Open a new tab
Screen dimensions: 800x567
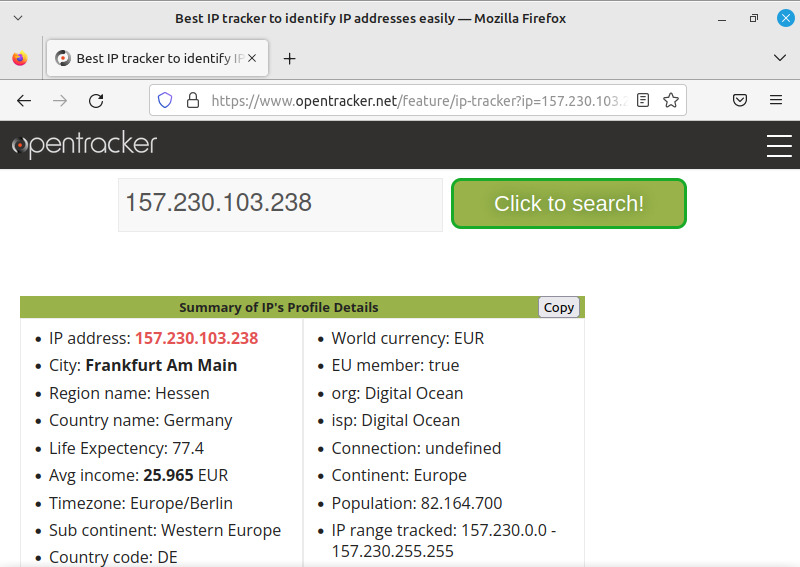point(289,59)
